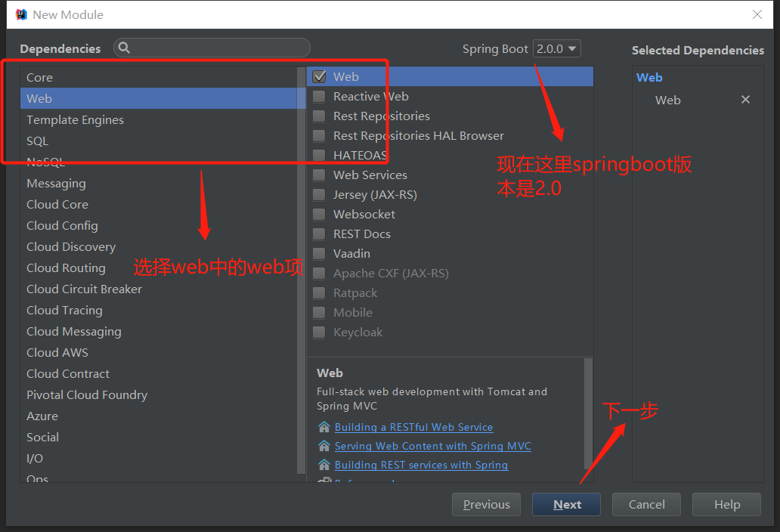Open Cloud Tracing category

158,311
